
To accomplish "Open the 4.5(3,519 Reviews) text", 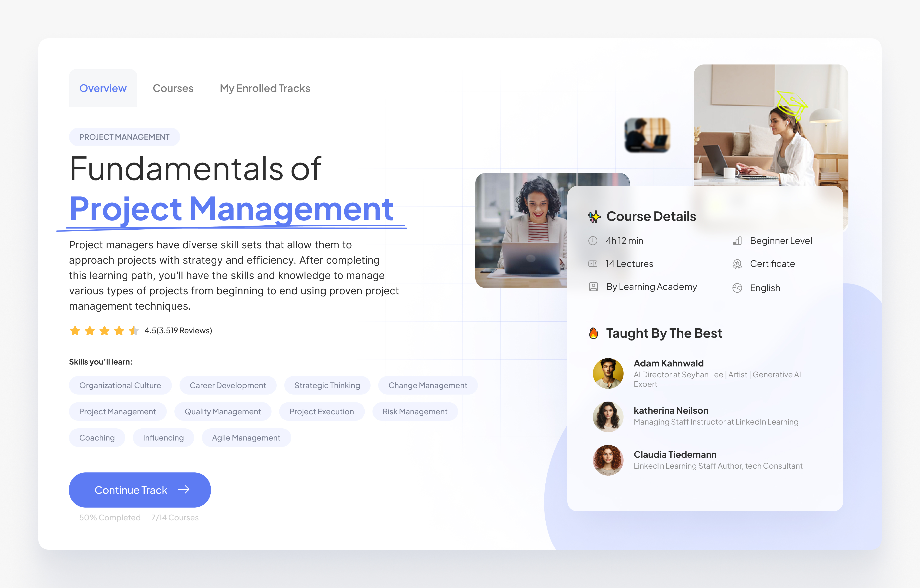I will click(178, 331).
